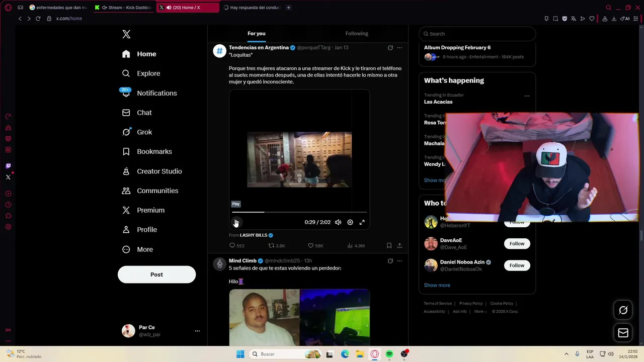This screenshot has height=362, width=644.
Task: Bookmark the Tendencias en Argentina post
Action: click(x=389, y=246)
